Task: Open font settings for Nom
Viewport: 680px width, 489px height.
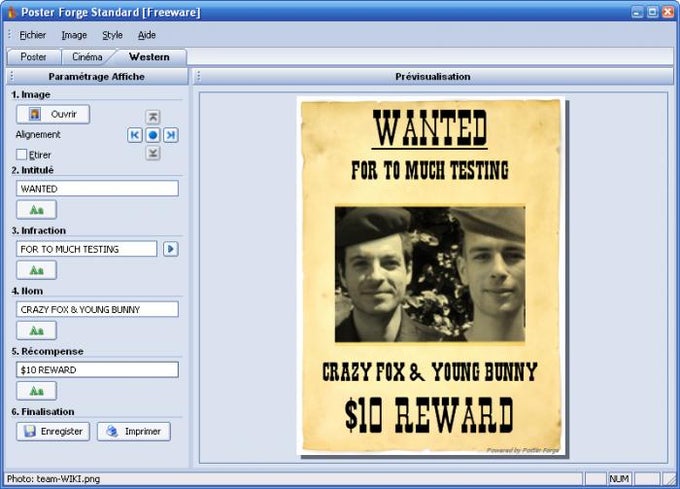Action: point(36,331)
